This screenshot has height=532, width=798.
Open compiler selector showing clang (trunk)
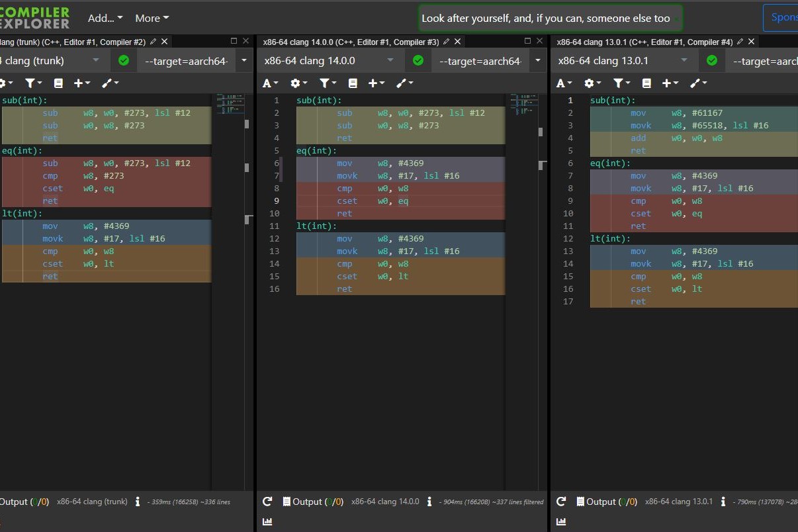pyautogui.click(x=55, y=60)
